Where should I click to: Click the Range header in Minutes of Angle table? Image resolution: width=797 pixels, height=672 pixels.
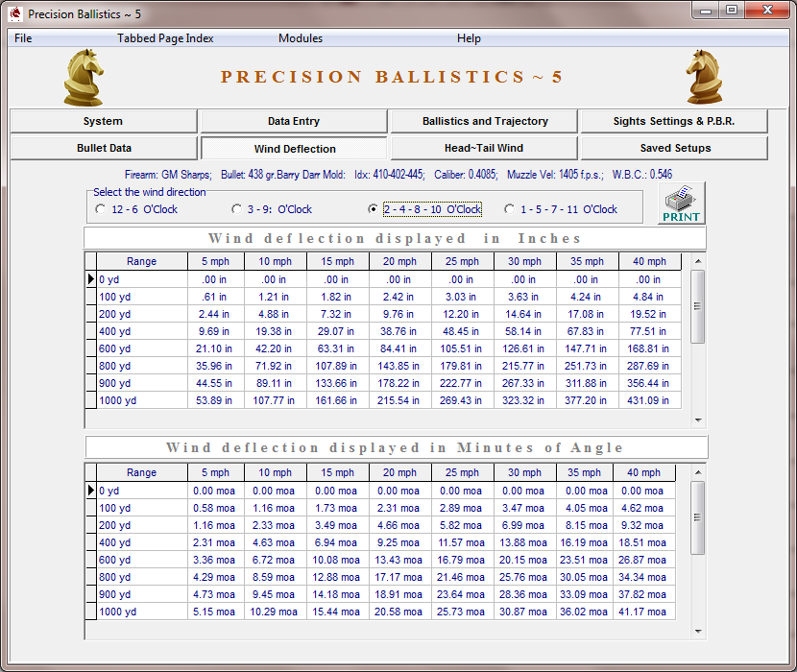point(142,472)
